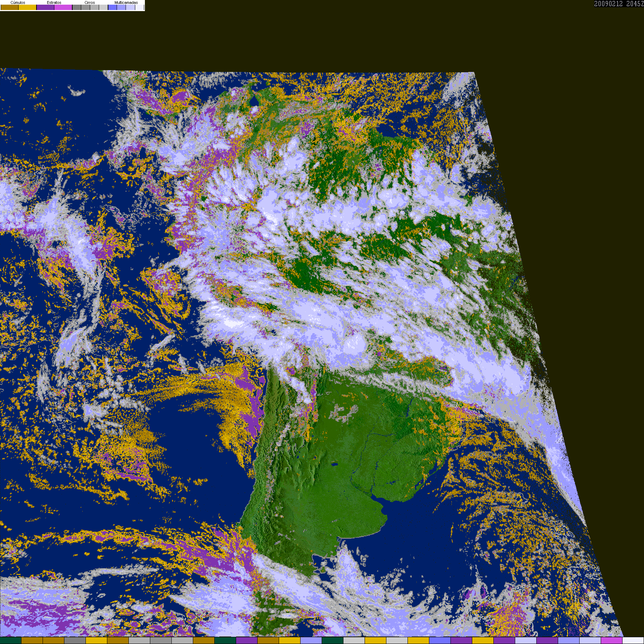
Task: Select the second-darkest gray Cirros swatch
Action: [86, 7]
